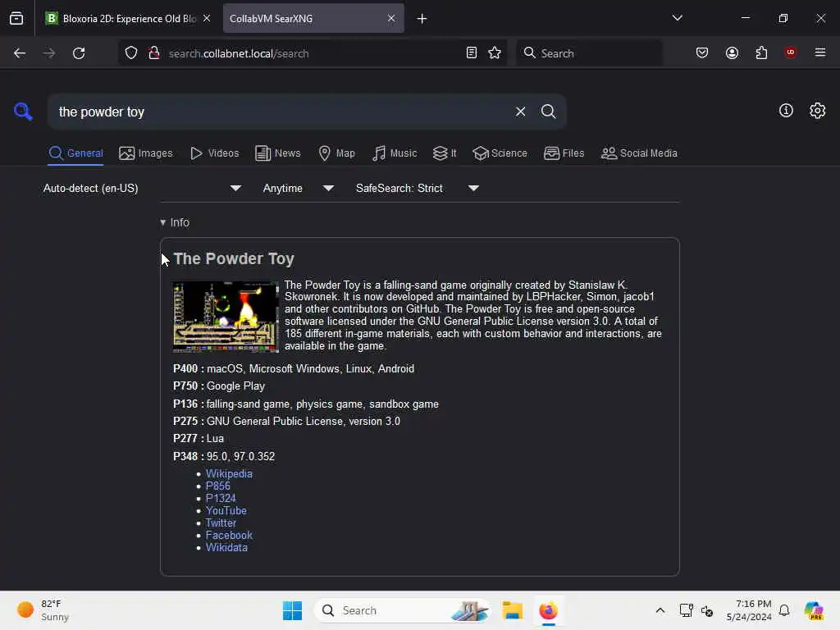The image size is (840, 630).
Task: Open uBlock Origin extension popup
Action: [790, 52]
